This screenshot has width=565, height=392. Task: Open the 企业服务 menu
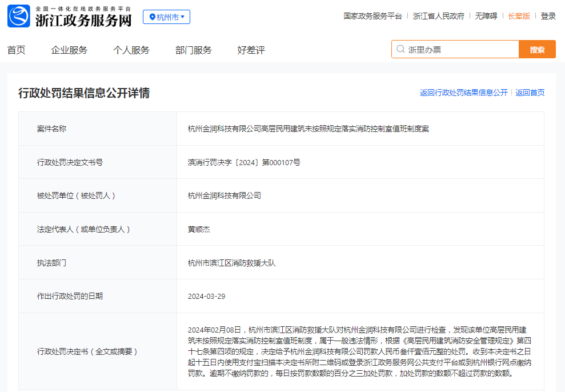coord(69,50)
